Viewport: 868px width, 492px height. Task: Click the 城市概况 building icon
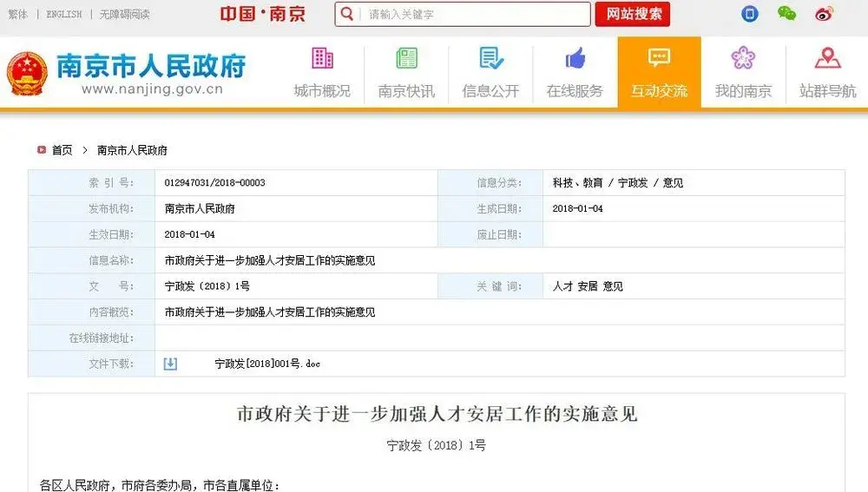pyautogui.click(x=322, y=58)
